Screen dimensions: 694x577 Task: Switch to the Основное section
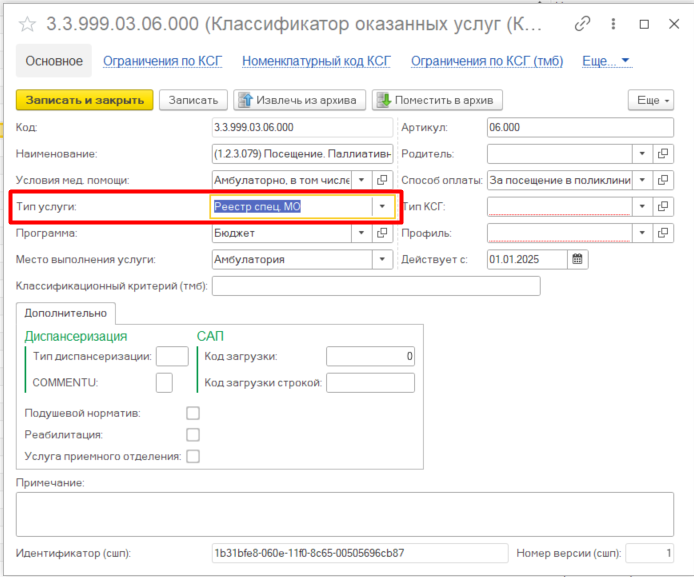54,61
